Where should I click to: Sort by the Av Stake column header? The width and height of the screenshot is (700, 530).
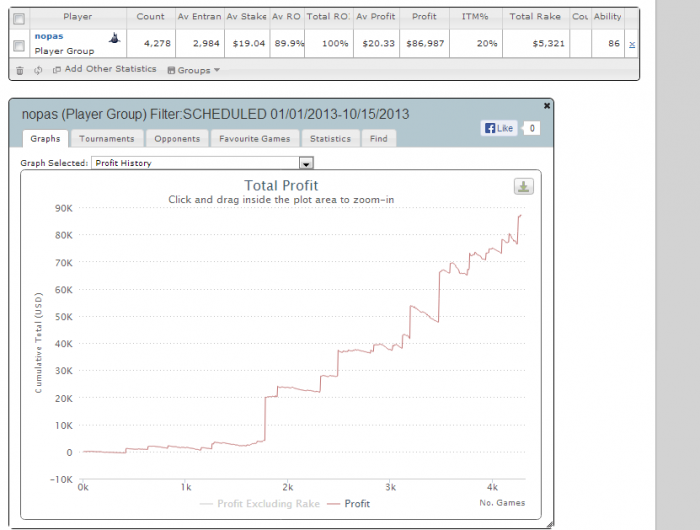tap(246, 17)
